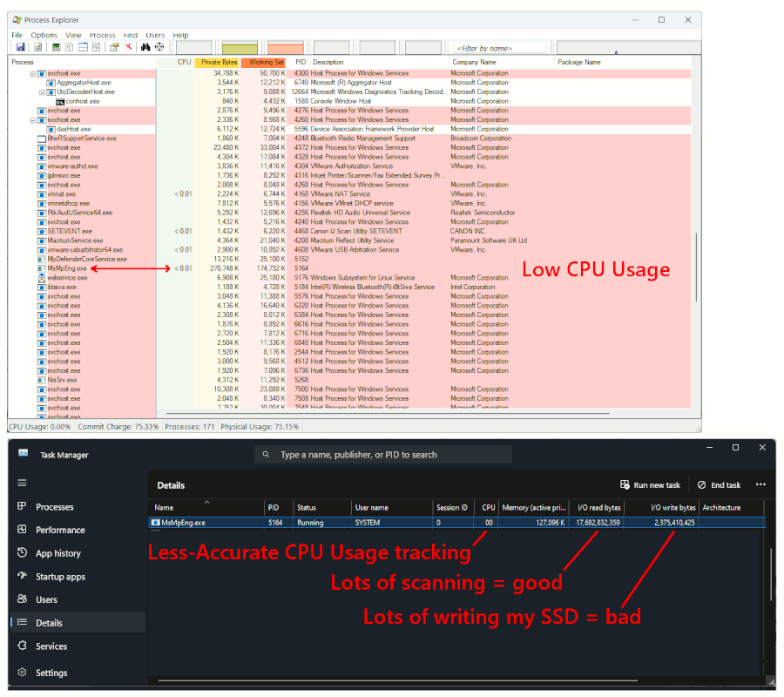Click the yellow commit history mini graph
784x697 pixels.
pos(240,48)
